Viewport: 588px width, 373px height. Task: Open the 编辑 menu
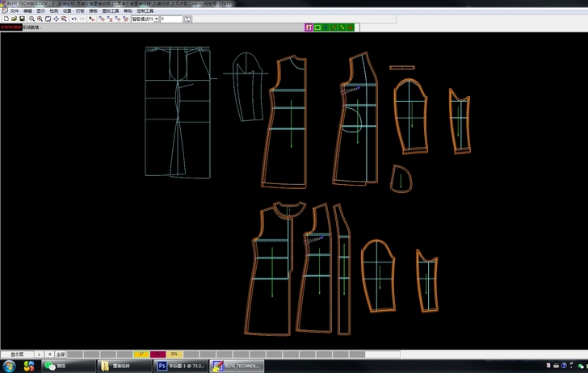pos(27,10)
